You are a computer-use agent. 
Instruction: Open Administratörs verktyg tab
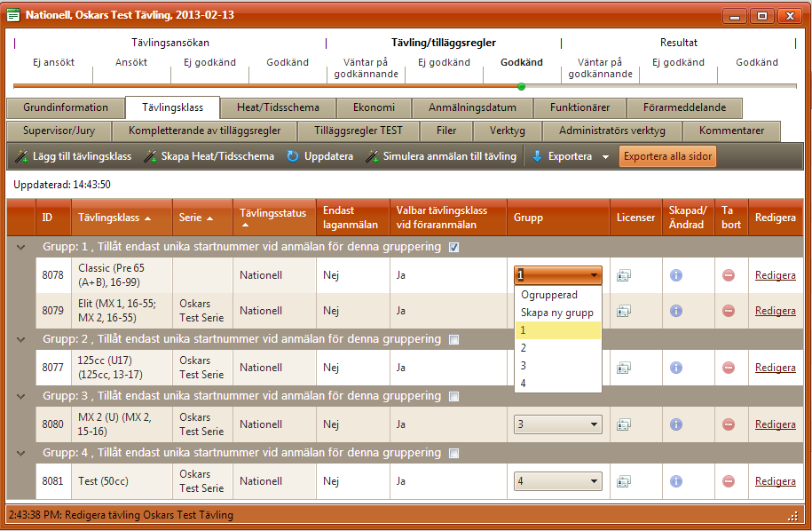(x=612, y=131)
